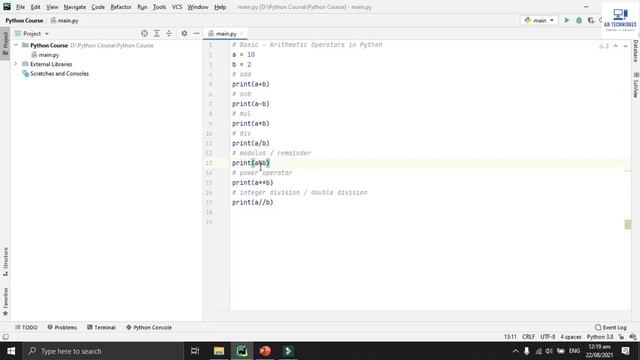Viewport: 640px width, 360px height.
Task: Open the Terminal tool window
Action: pos(101,327)
